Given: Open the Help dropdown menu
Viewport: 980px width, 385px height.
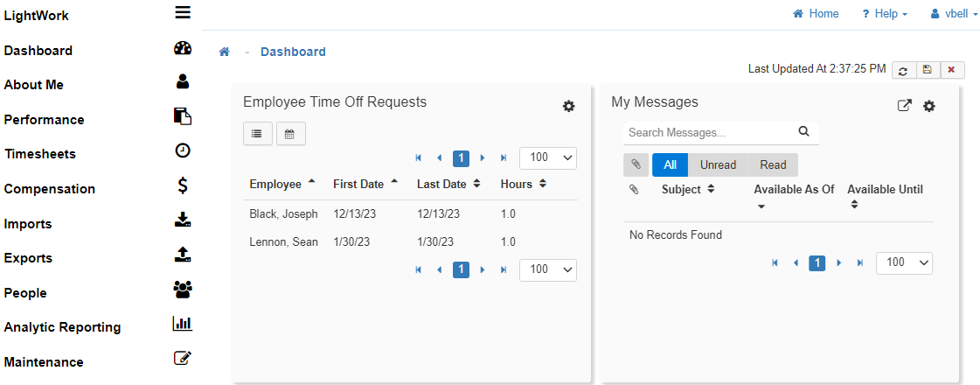Looking at the screenshot, I should (x=884, y=14).
